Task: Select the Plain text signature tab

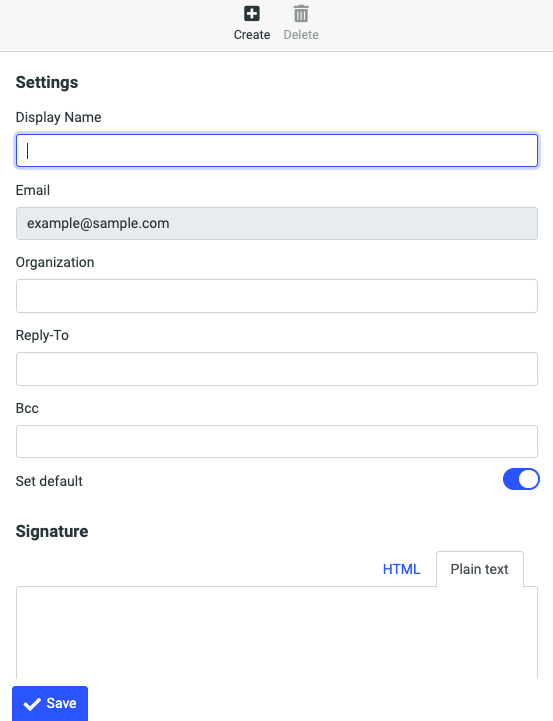Action: coord(479,569)
